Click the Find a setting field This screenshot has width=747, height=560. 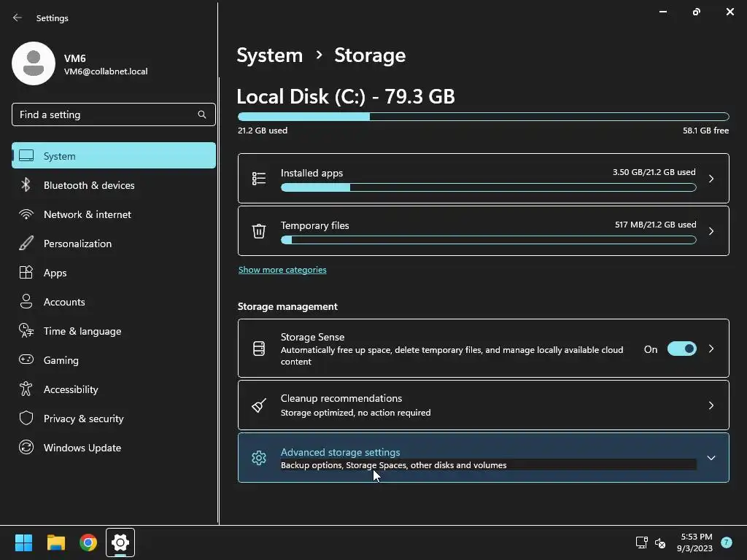[106, 114]
